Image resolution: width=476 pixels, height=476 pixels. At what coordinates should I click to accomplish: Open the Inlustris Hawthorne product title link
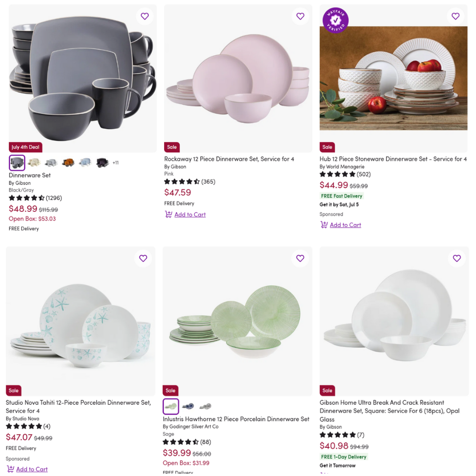tap(236, 419)
